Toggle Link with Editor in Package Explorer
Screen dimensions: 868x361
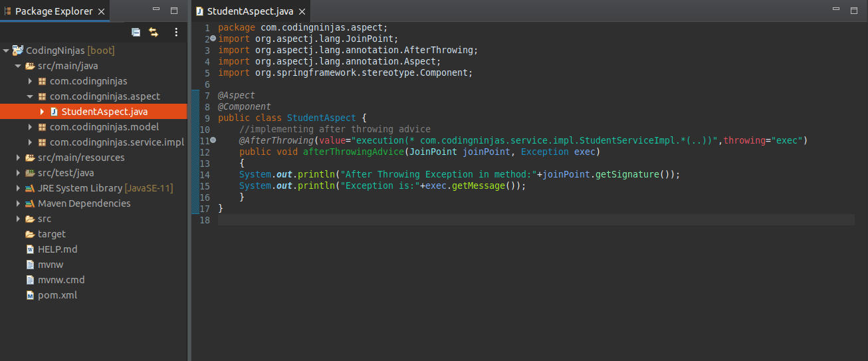[154, 32]
